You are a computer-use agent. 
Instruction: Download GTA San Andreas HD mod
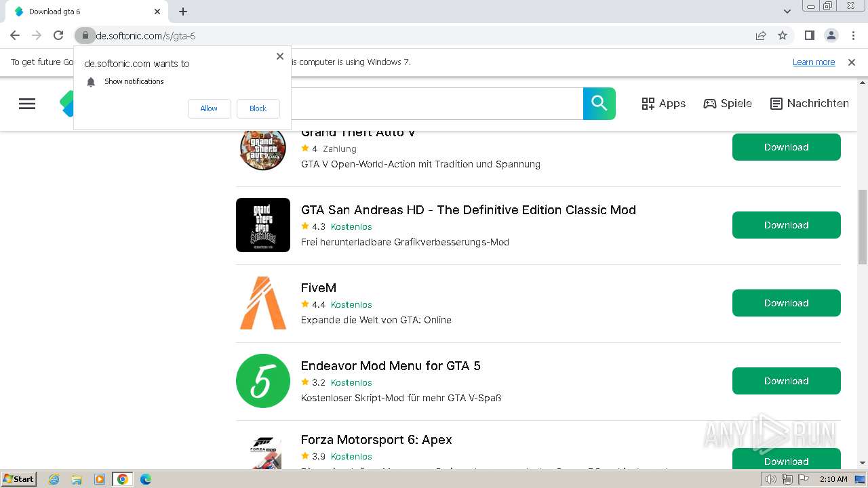[787, 225]
